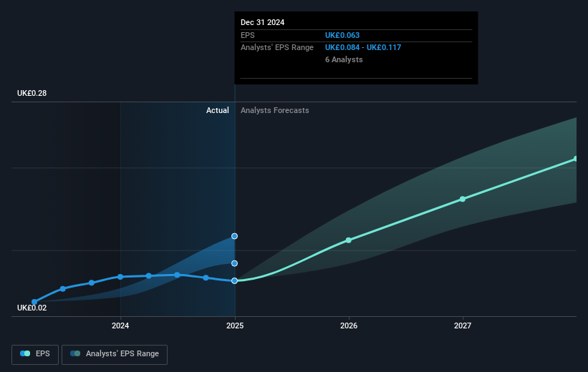Screen dimensions: 588x372
Task: Select the forecast EPS point at 2027
Action: (463, 199)
